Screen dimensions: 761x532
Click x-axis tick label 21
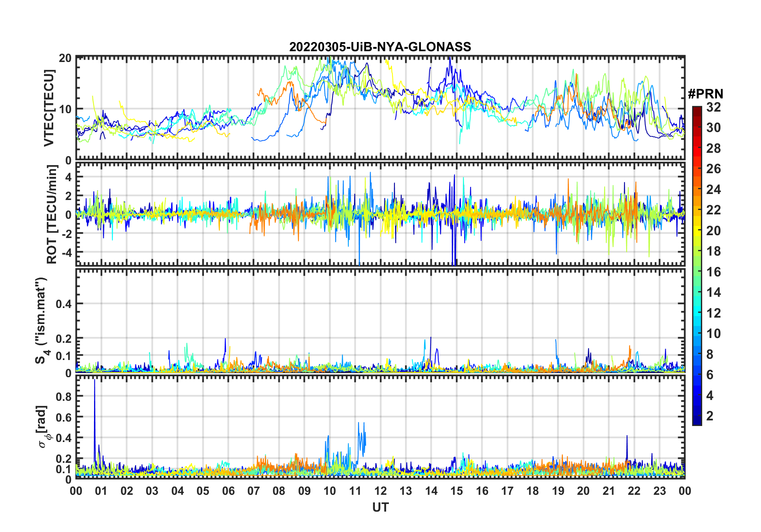click(x=609, y=491)
